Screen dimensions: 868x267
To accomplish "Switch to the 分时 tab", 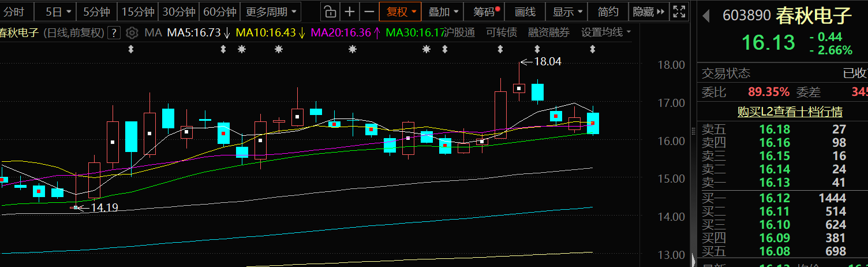I will [x=14, y=12].
